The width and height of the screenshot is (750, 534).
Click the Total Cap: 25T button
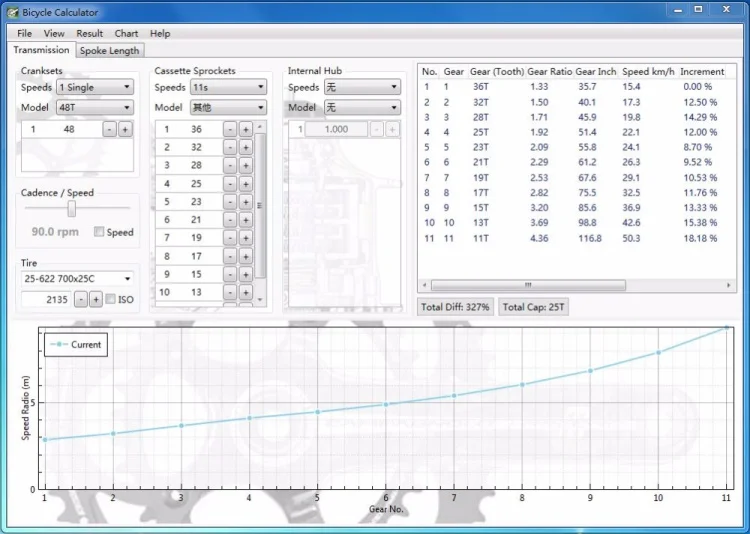point(535,307)
